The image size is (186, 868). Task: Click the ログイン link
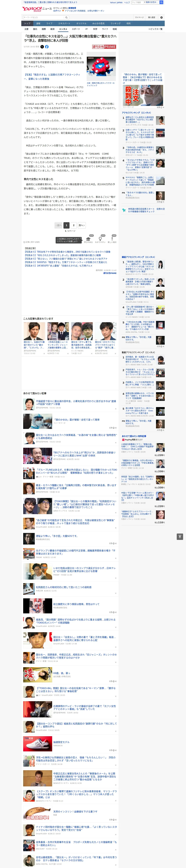57,11
